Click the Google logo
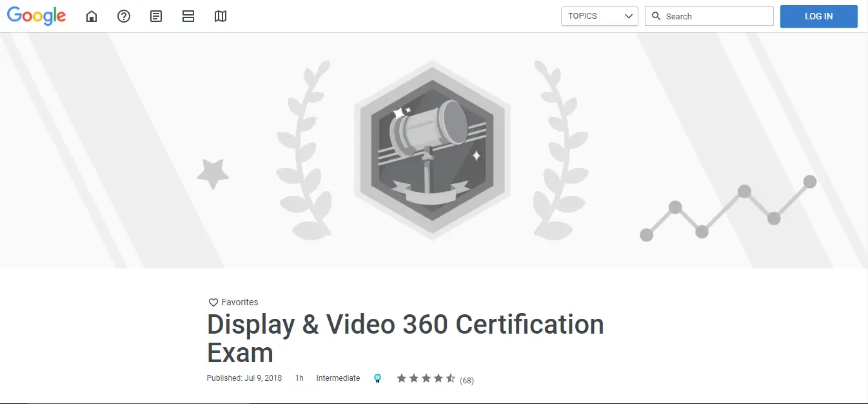 [36, 16]
